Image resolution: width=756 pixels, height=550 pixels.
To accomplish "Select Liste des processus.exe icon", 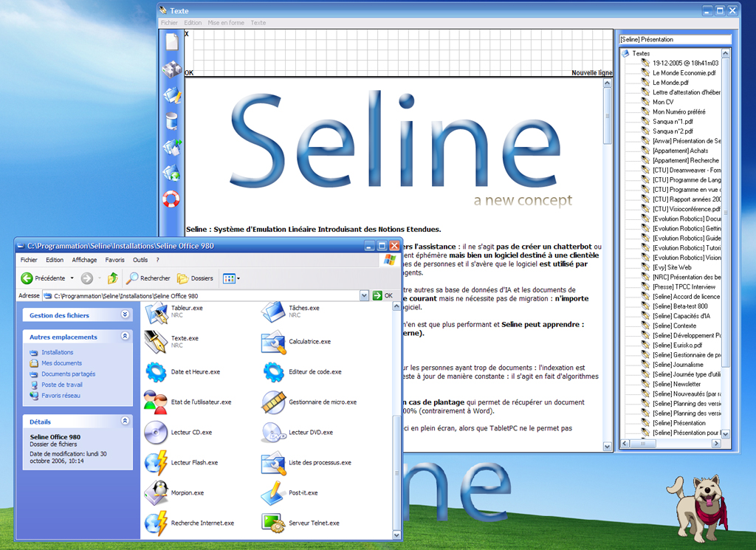I will [x=273, y=463].
